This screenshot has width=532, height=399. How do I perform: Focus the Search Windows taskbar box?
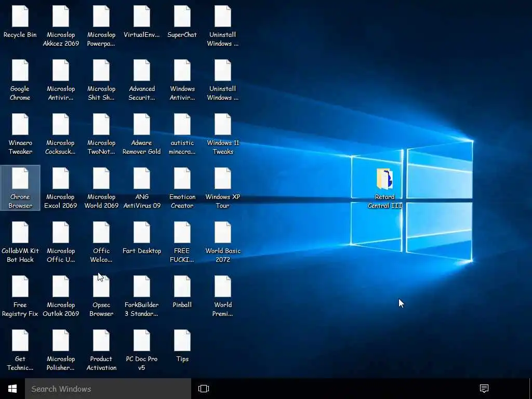pos(108,389)
